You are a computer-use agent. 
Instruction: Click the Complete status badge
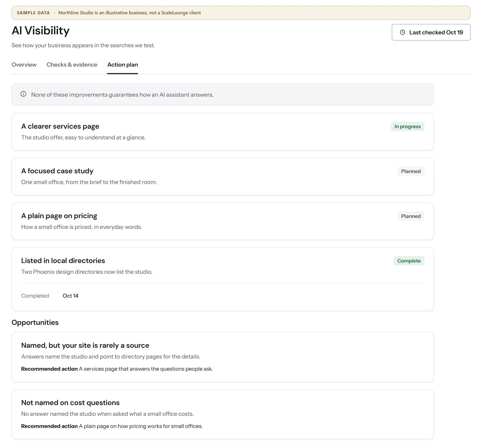point(409,261)
